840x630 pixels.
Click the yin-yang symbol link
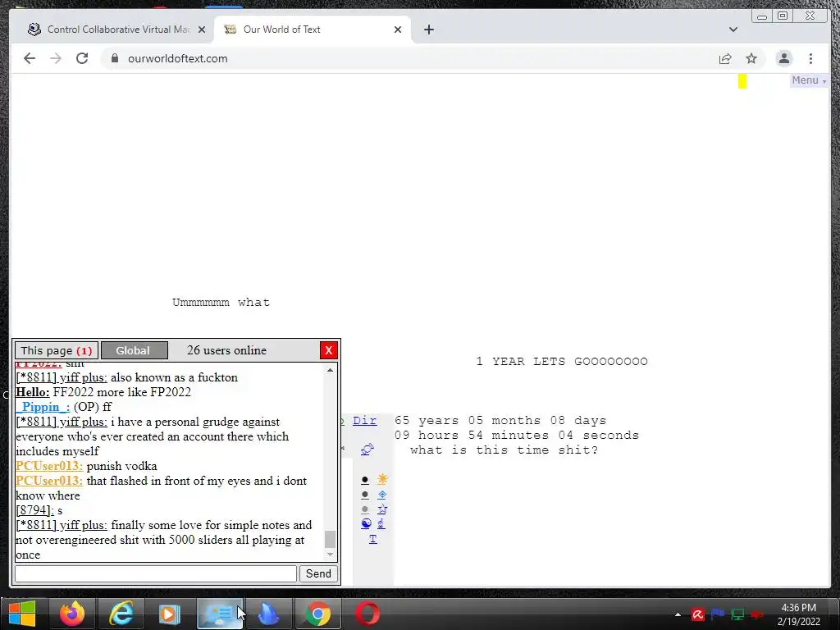[366, 523]
